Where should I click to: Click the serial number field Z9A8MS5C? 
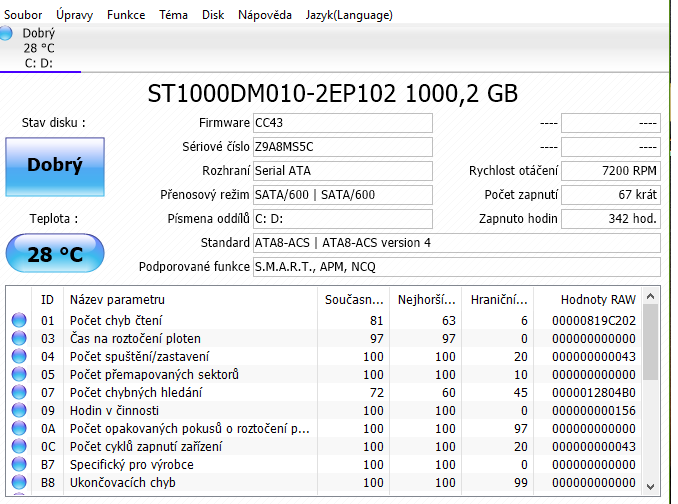pos(342,147)
